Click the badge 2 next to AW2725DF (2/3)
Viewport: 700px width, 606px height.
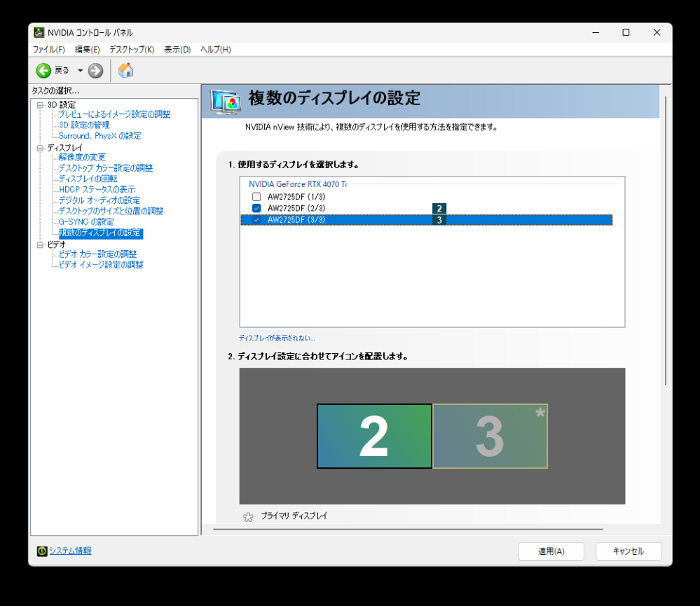439,208
